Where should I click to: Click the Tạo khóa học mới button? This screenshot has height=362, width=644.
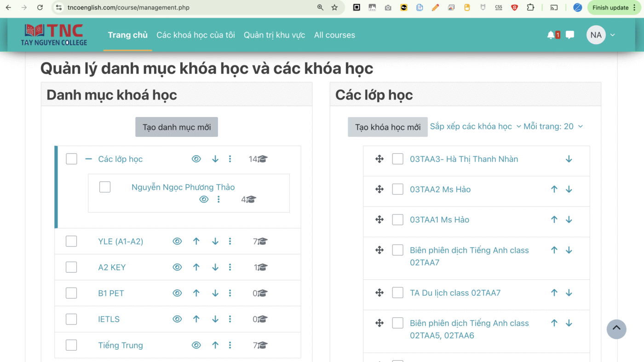tap(388, 127)
